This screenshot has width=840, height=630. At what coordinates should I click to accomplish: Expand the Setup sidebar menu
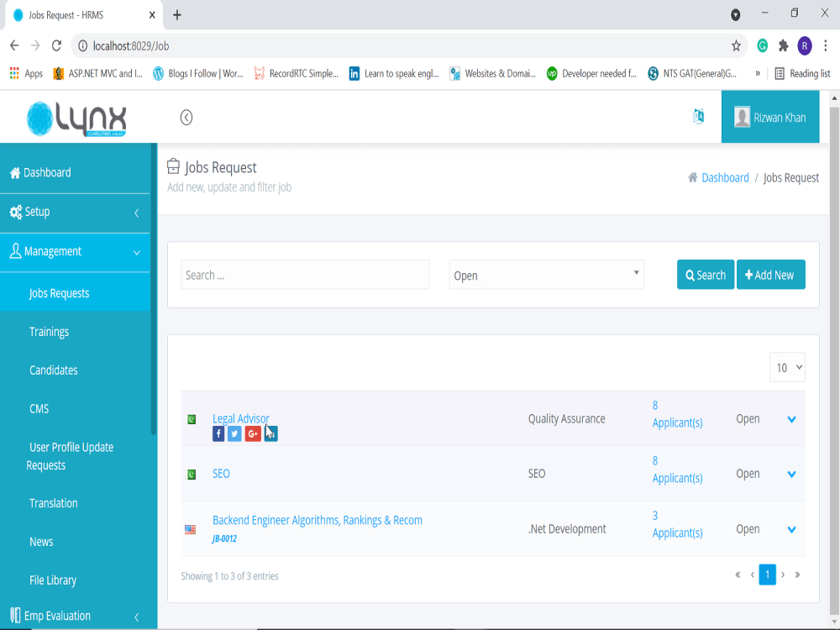[75, 213]
